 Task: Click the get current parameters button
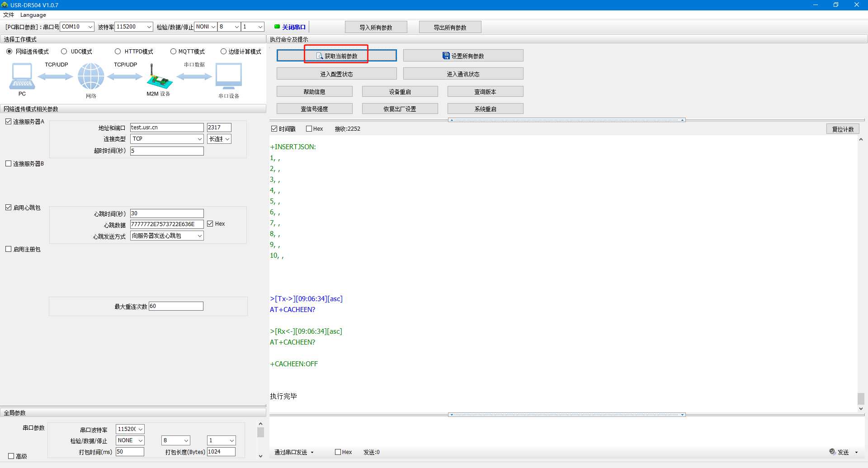[336, 56]
